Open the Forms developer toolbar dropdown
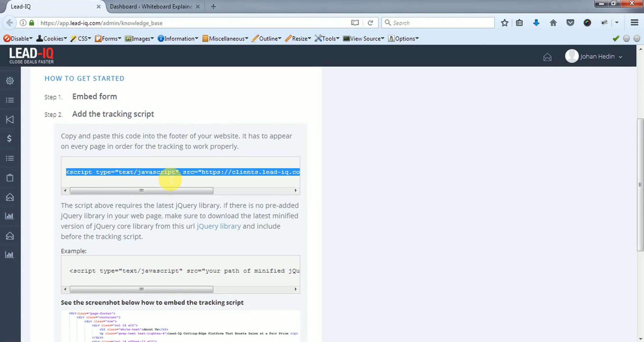Image resolution: width=644 pixels, height=342 pixels. [x=108, y=39]
